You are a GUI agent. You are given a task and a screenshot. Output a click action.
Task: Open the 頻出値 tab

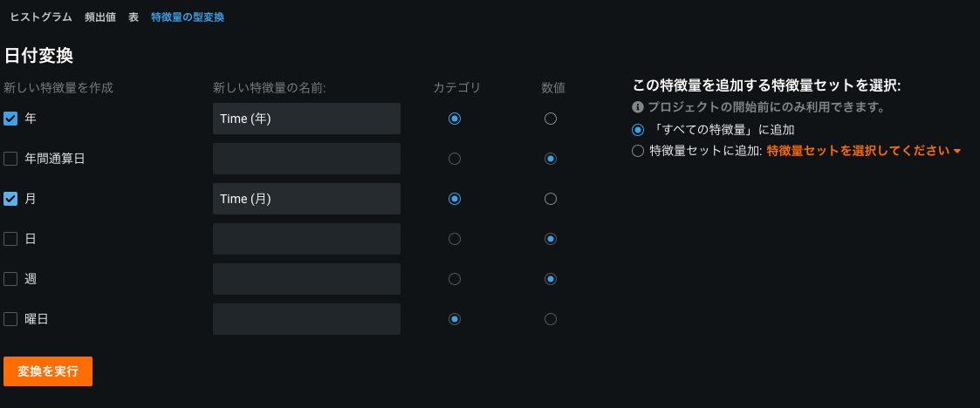coord(100,17)
